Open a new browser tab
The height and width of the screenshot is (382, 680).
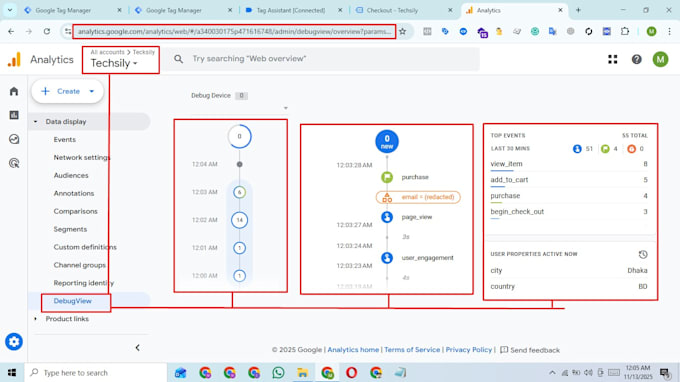[x=578, y=10]
